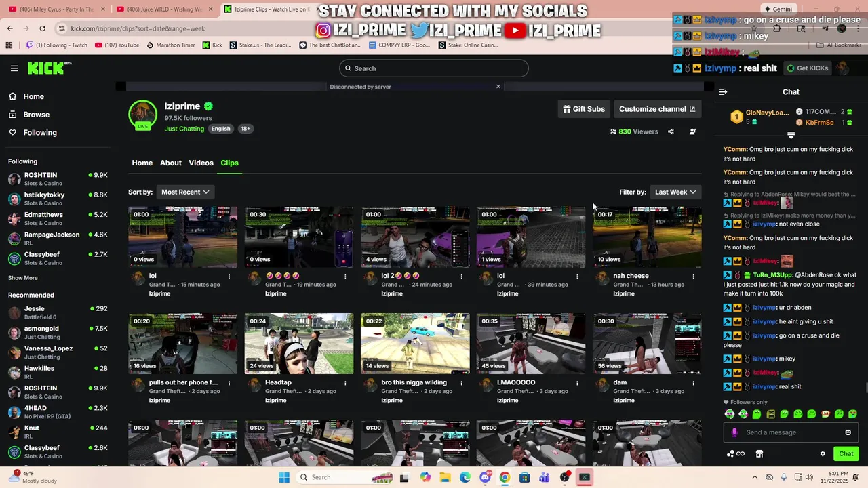Click the KICK logo
This screenshot has width=868, height=488.
click(50, 68)
